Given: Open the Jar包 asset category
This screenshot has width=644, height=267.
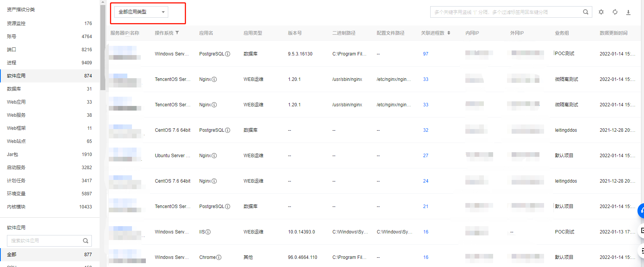Looking at the screenshot, I should pos(12,154).
